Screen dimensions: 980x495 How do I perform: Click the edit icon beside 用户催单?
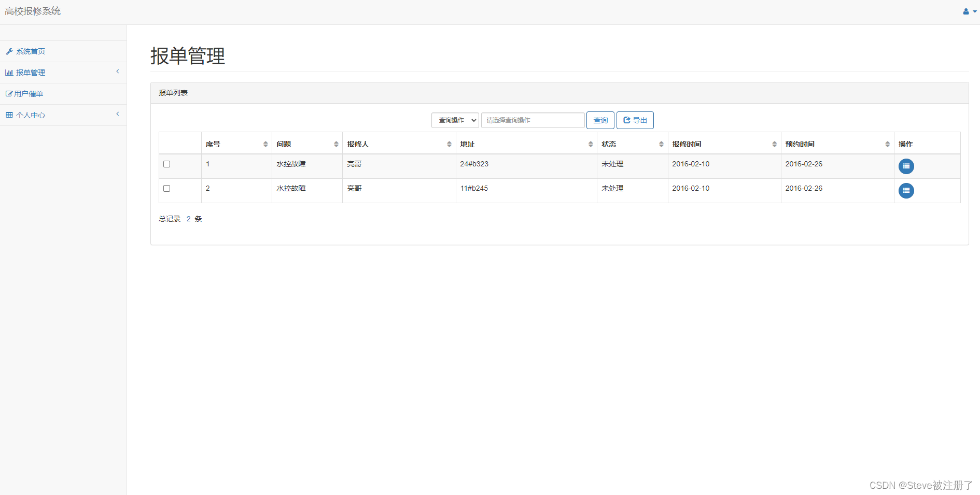9,94
